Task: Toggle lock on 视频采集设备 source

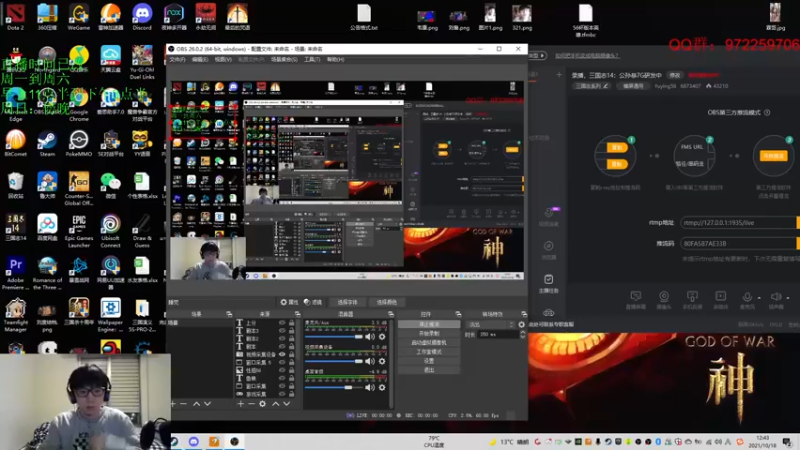Action: (x=291, y=354)
